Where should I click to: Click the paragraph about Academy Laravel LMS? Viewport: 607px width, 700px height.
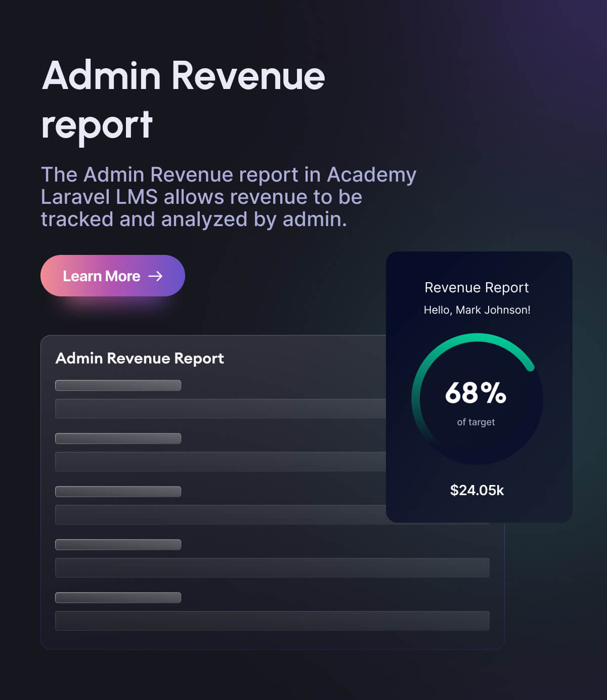tap(229, 197)
